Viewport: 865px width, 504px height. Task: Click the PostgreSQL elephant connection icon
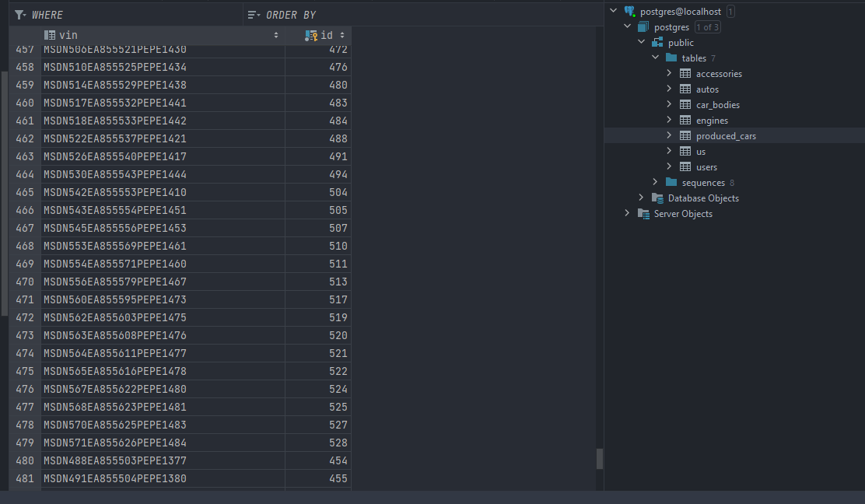631,11
